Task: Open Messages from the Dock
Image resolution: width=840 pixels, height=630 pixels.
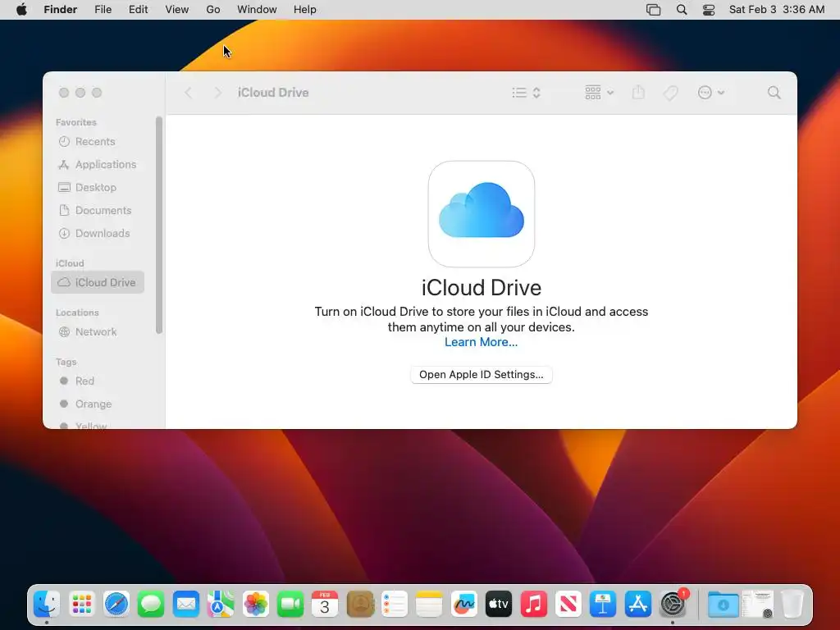Action: (x=151, y=605)
